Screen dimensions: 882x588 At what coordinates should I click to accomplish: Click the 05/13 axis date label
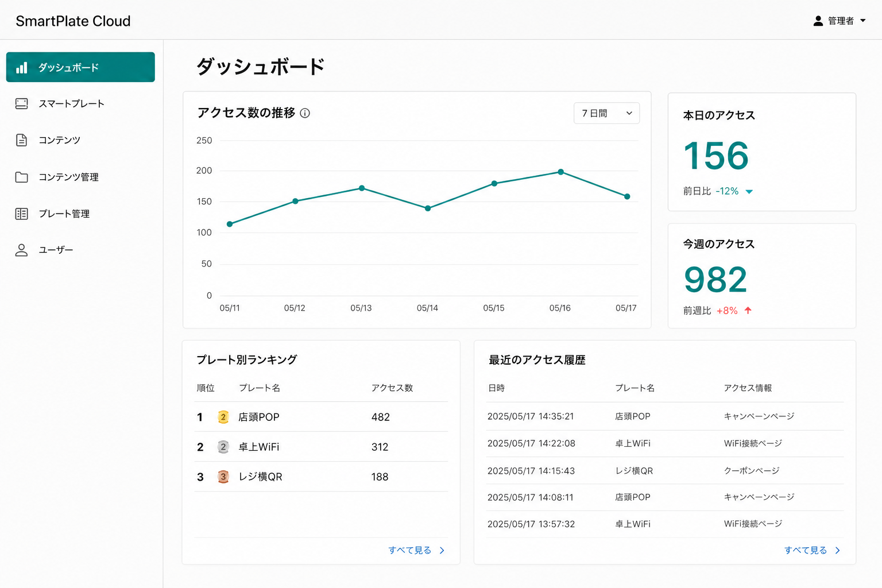pyautogui.click(x=361, y=308)
